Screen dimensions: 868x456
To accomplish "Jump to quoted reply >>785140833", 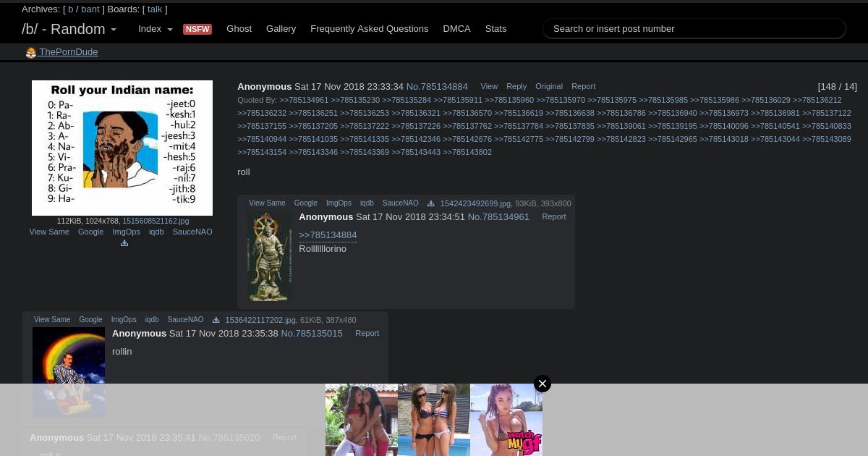I will point(827,127).
